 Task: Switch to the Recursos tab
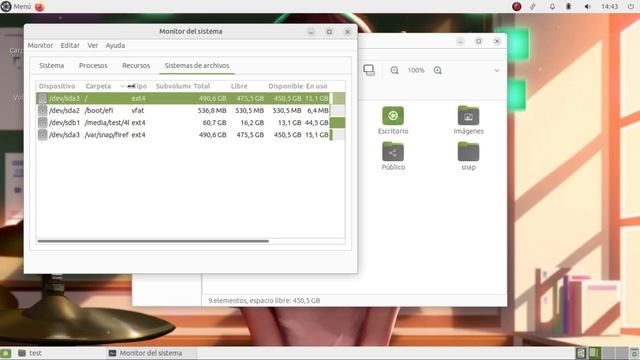pos(136,65)
